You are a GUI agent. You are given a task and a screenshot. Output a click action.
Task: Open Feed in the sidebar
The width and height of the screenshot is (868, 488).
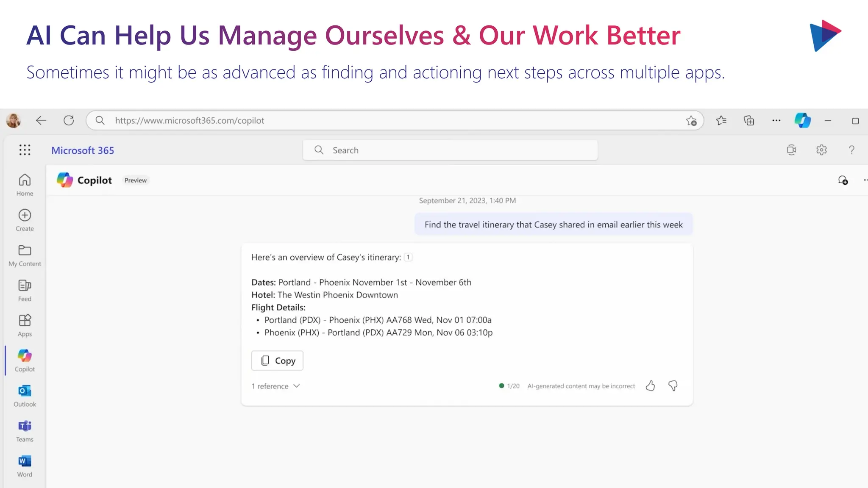click(25, 291)
